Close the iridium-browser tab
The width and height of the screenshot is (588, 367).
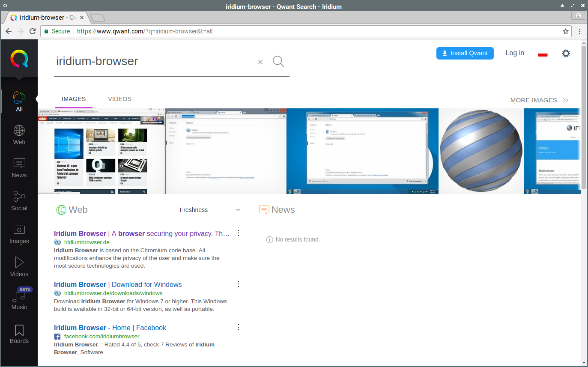pyautogui.click(x=82, y=18)
